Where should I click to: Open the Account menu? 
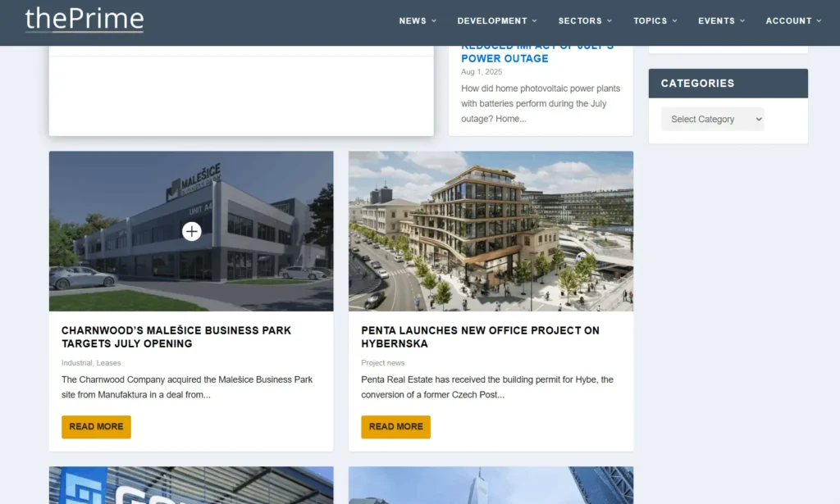pos(793,20)
